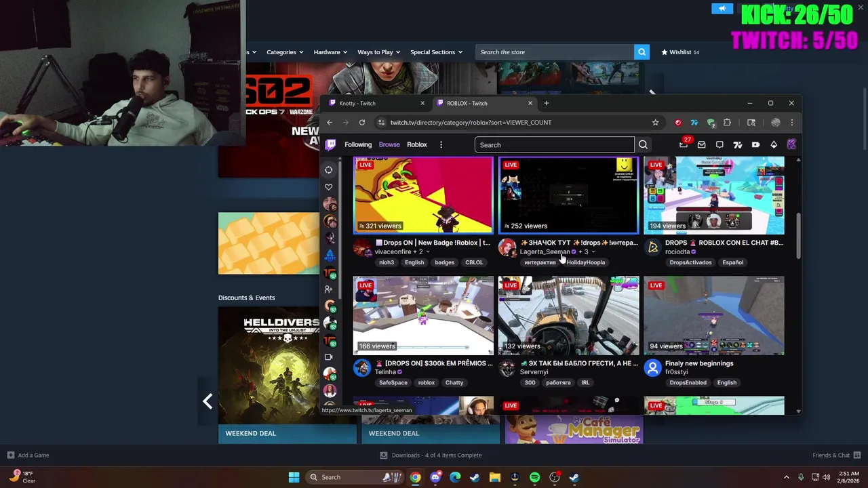This screenshot has height=488, width=868.
Task: Open Helldivers weekend deal in Steam
Action: coord(287,375)
